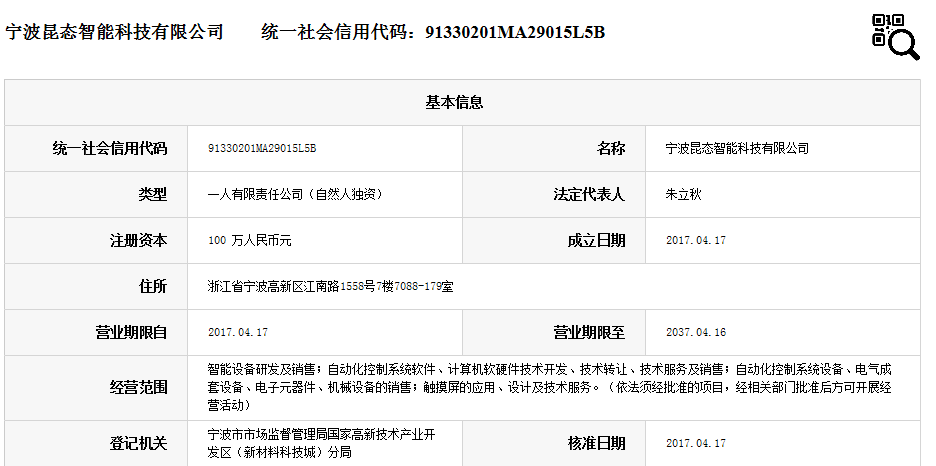Click the 法定代表人 label
The image size is (936, 466).
click(589, 195)
